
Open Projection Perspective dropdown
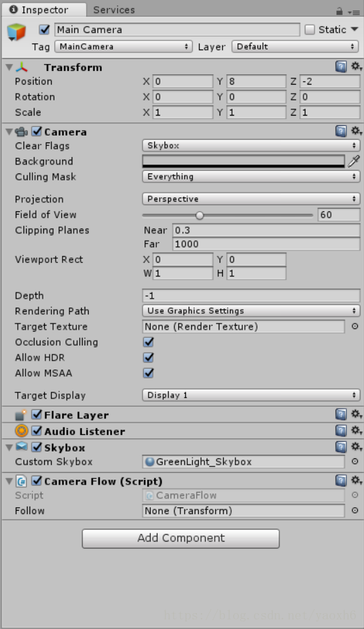(x=251, y=199)
